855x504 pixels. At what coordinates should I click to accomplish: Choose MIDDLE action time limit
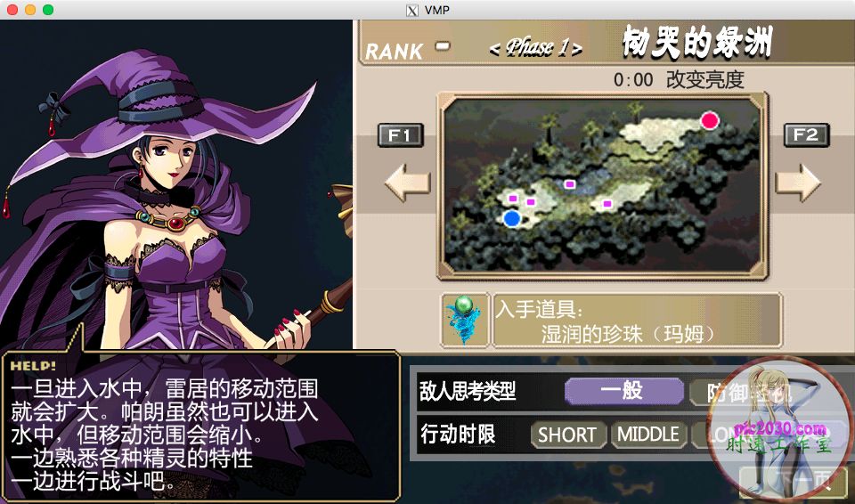(648, 435)
